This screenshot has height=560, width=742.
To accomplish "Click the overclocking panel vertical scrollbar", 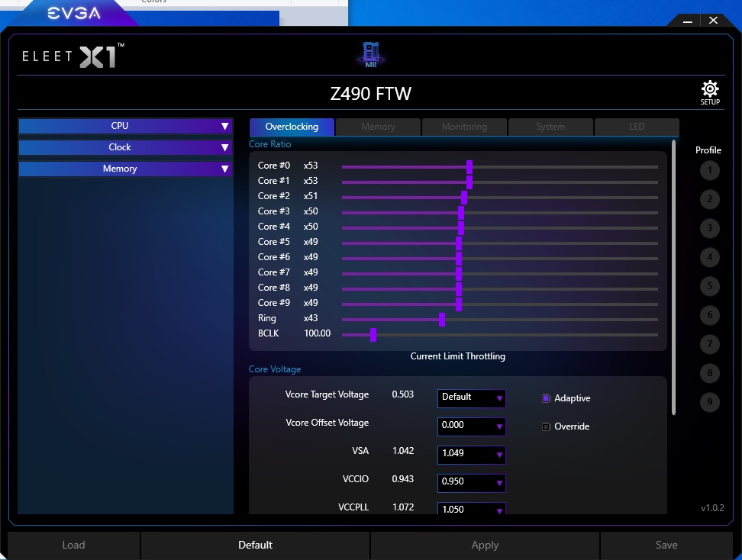I will coord(674,278).
